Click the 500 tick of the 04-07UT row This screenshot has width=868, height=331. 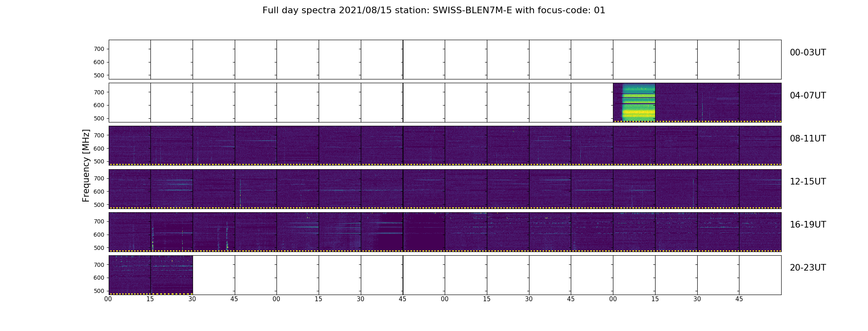coord(99,118)
